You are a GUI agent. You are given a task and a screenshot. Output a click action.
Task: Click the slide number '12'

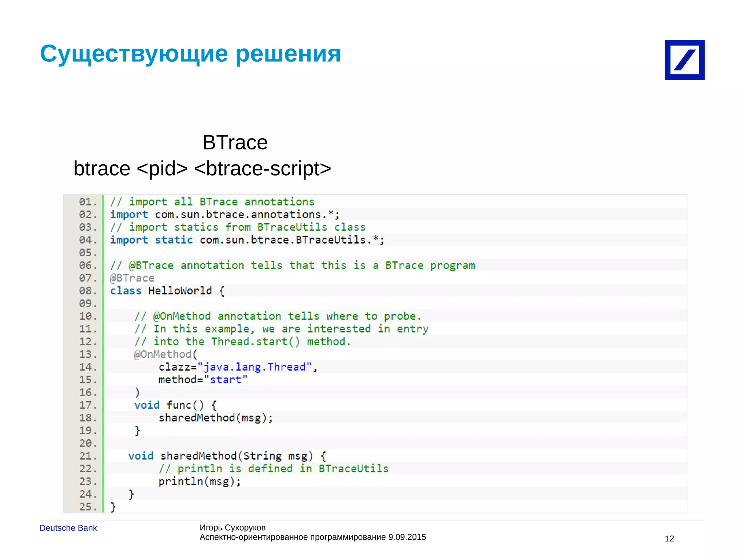[669, 539]
